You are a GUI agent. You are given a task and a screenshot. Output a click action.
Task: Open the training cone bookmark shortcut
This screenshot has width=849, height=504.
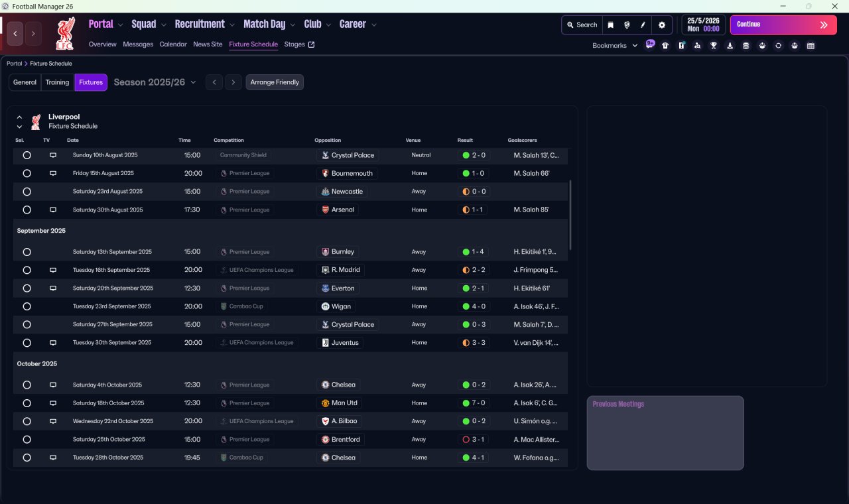click(730, 46)
